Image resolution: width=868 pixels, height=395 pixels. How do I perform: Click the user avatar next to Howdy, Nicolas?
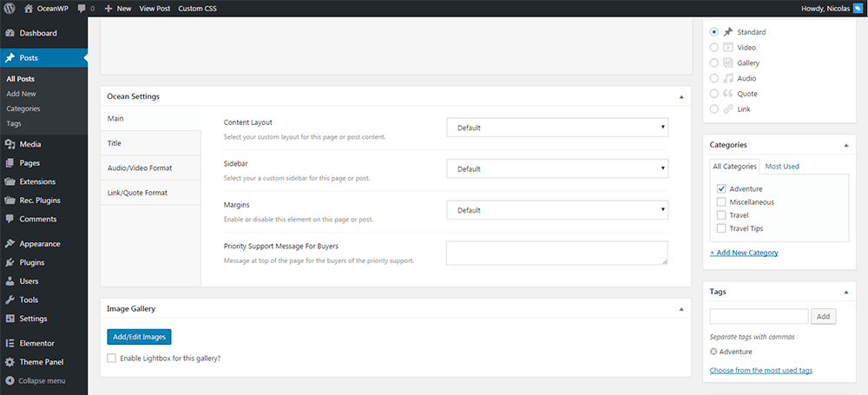tap(858, 8)
